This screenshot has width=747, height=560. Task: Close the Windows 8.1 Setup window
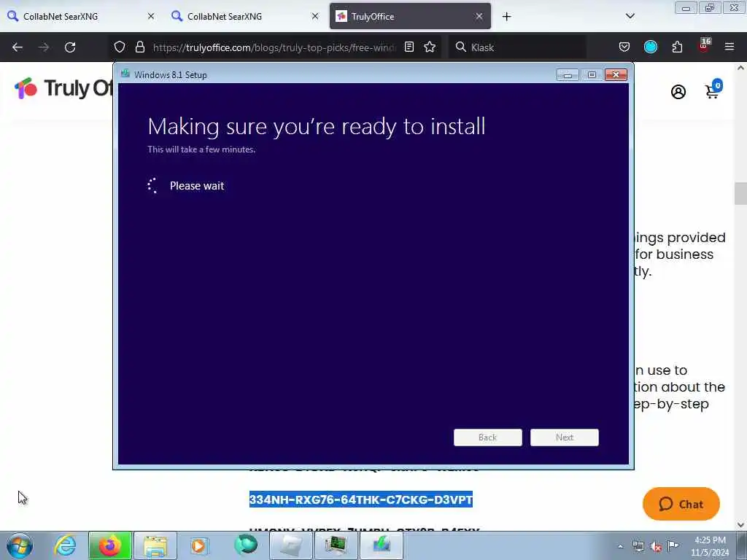click(x=616, y=75)
